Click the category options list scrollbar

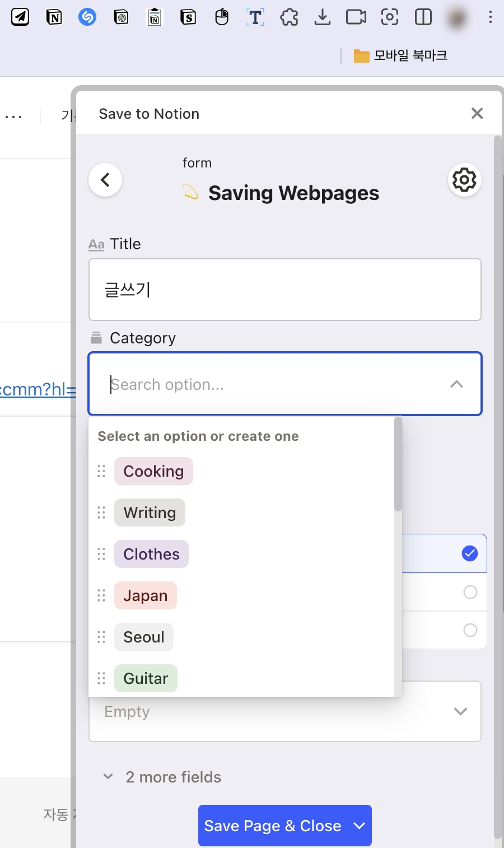398,464
